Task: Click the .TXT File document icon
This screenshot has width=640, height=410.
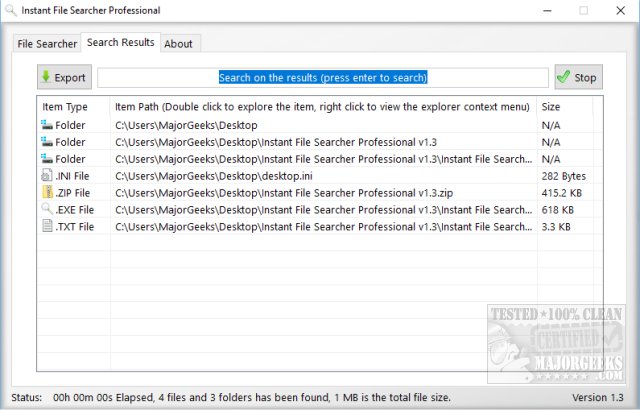Action: pos(47,226)
